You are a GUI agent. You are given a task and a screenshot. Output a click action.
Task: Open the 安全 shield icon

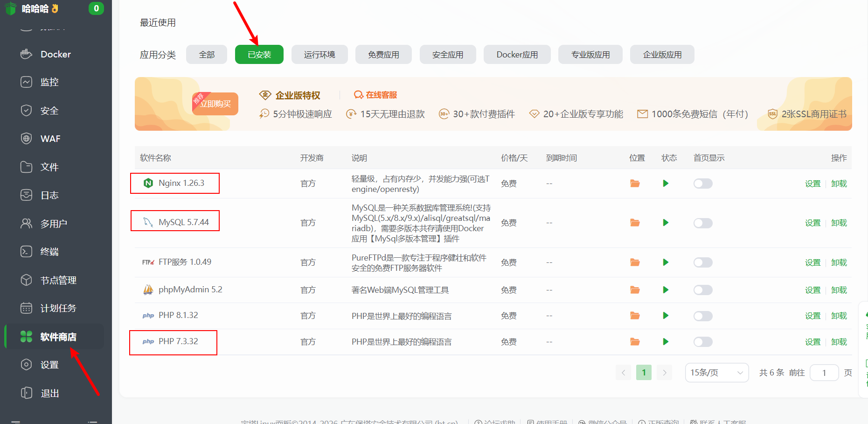pos(26,111)
